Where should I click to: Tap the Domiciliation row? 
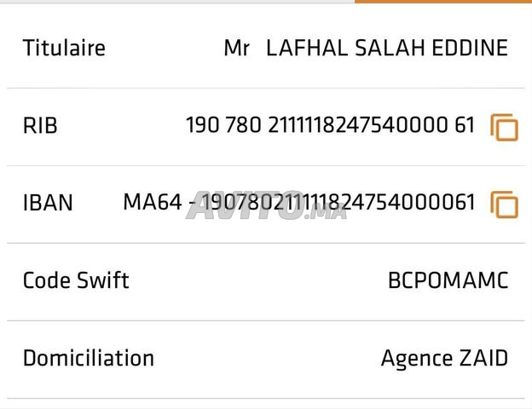coord(266,359)
